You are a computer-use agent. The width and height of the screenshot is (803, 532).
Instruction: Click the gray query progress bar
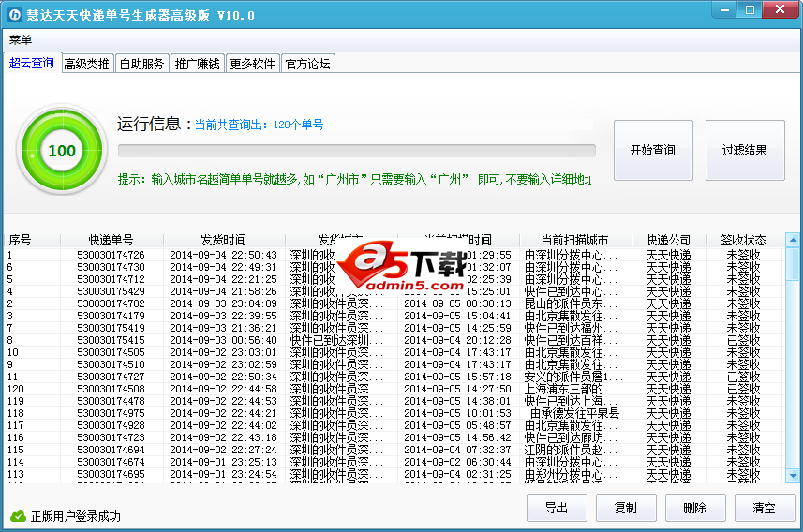tap(356, 151)
